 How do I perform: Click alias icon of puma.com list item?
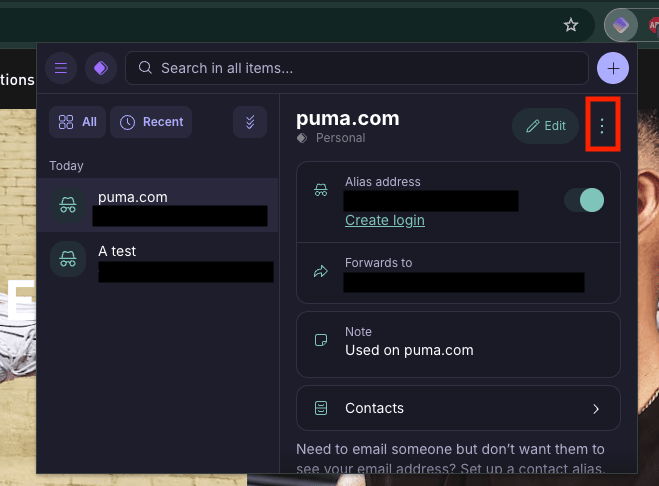(68, 205)
